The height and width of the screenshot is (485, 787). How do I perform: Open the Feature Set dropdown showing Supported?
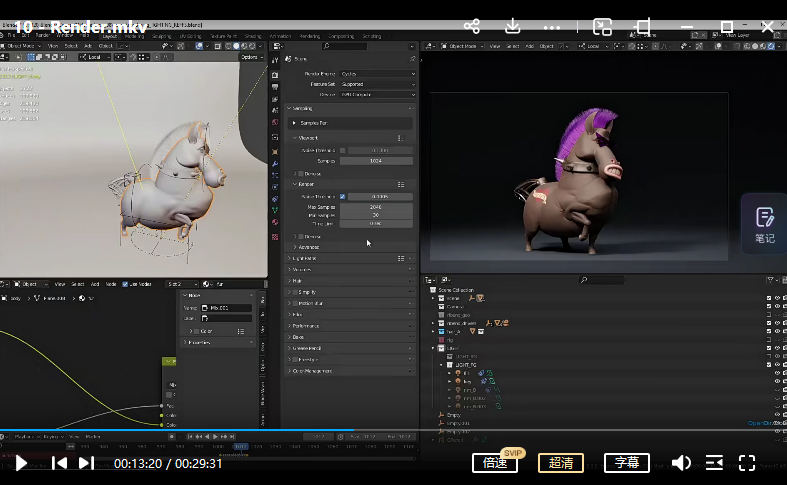click(x=378, y=85)
